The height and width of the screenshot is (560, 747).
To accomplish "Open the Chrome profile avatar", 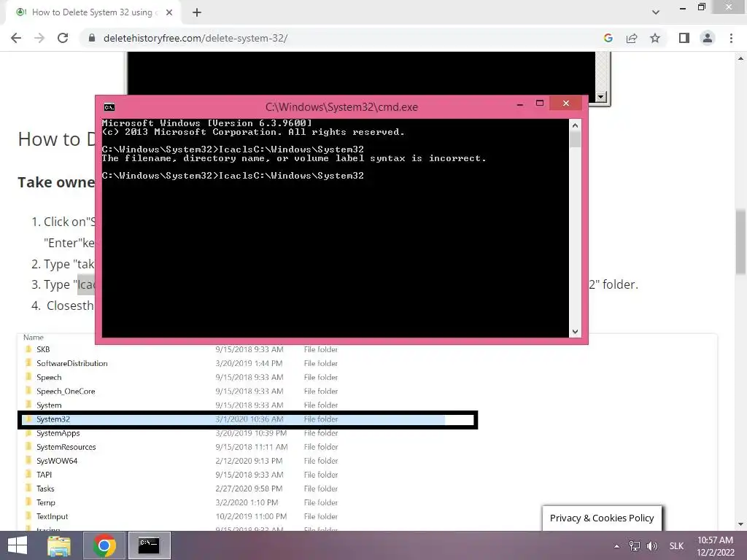I will click(x=708, y=38).
